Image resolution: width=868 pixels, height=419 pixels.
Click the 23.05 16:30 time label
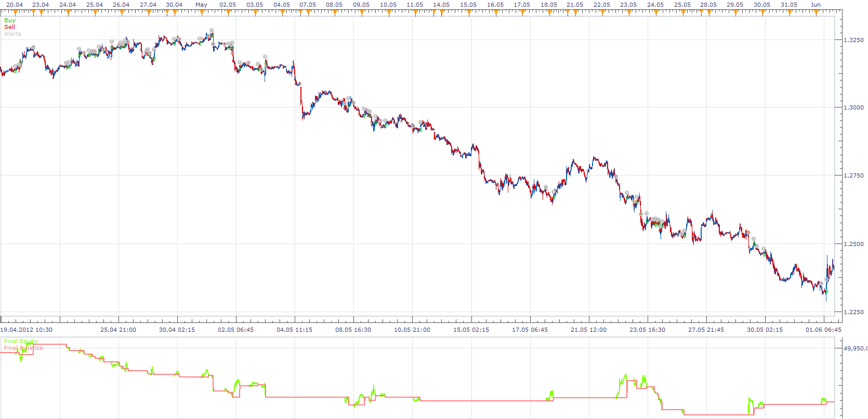[647, 330]
